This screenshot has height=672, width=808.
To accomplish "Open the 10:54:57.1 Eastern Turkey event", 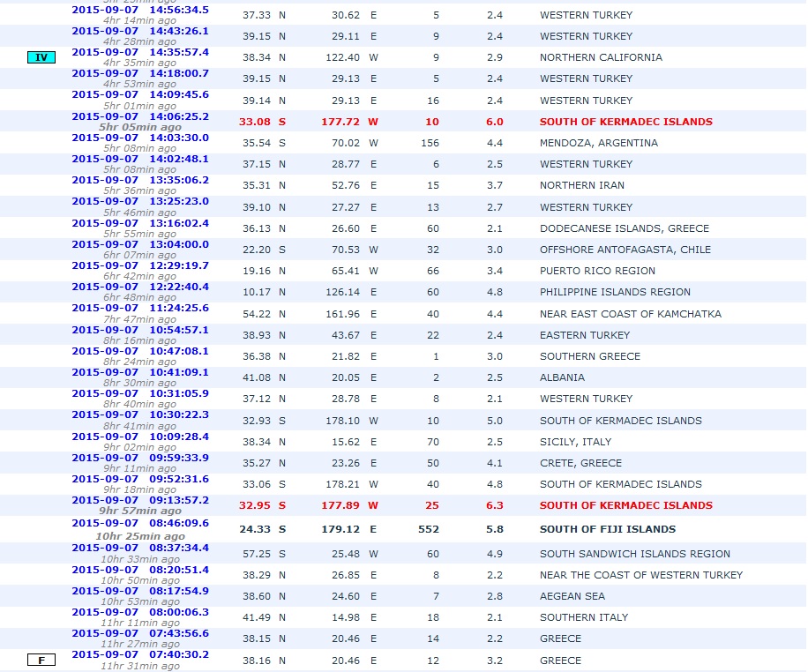I will 140,330.
